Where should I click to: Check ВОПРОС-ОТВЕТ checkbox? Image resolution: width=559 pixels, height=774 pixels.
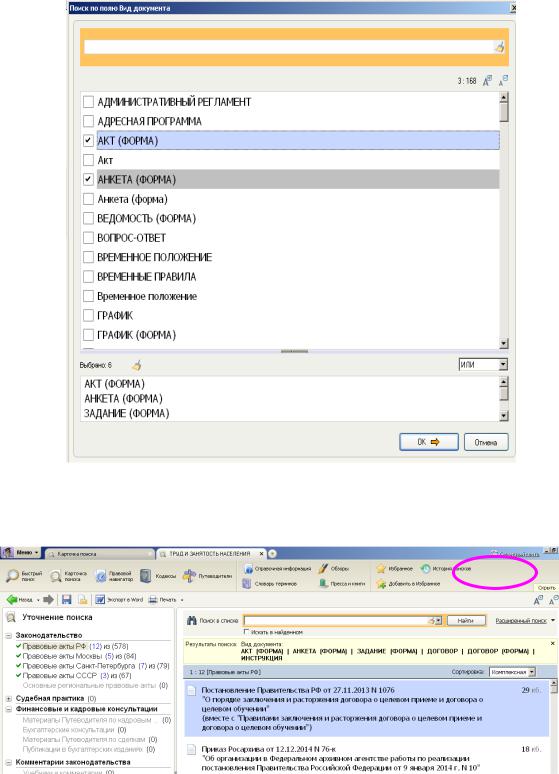[88, 238]
